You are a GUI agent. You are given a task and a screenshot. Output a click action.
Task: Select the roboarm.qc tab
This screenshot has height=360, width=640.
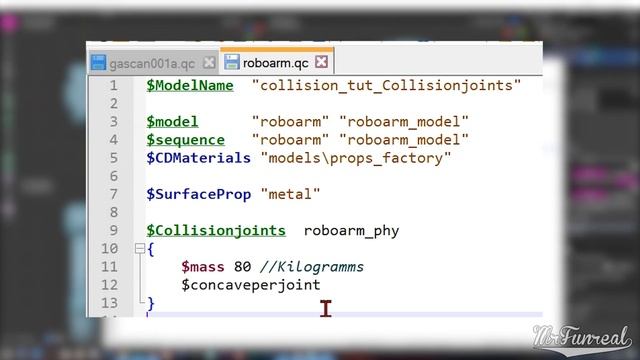coord(277,62)
